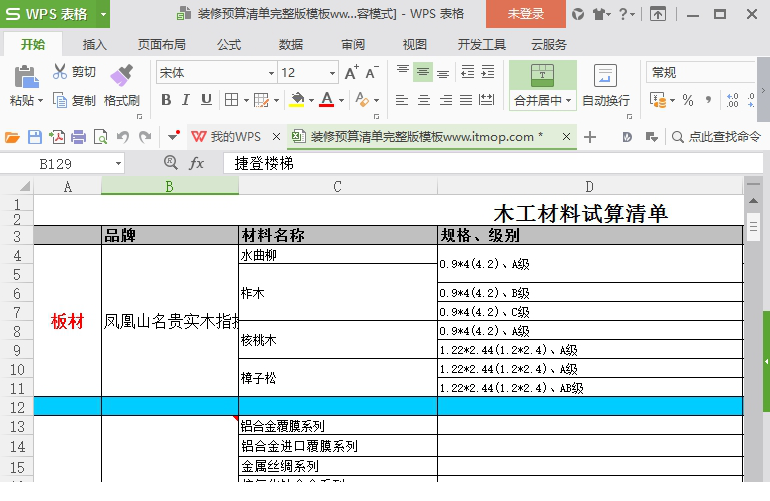The image size is (770, 501).
Task: Click the Name Box showing B129
Action: pyautogui.click(x=62, y=164)
